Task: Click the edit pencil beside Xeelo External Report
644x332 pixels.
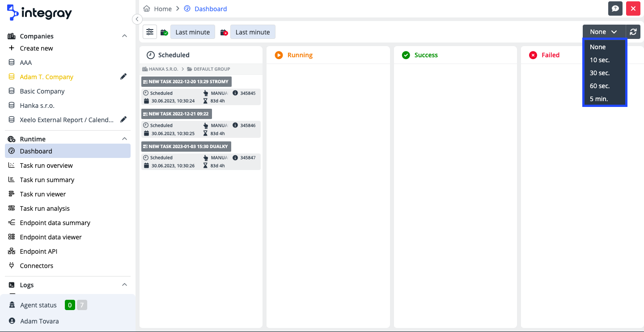Action: pyautogui.click(x=123, y=120)
